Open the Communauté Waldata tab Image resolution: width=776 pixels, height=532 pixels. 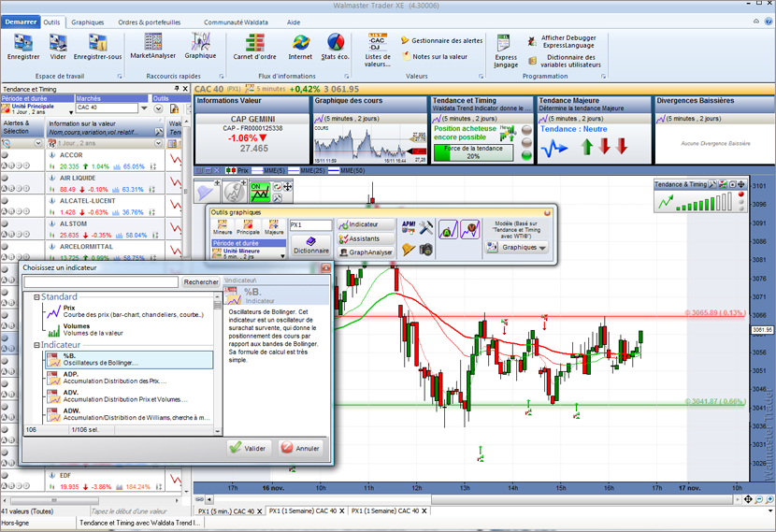pyautogui.click(x=236, y=22)
